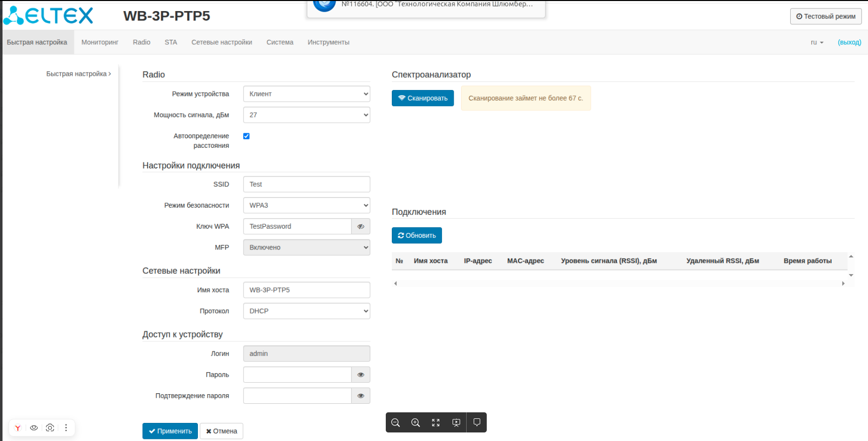Click the Сканировать button
The height and width of the screenshot is (441, 868).
click(x=423, y=98)
